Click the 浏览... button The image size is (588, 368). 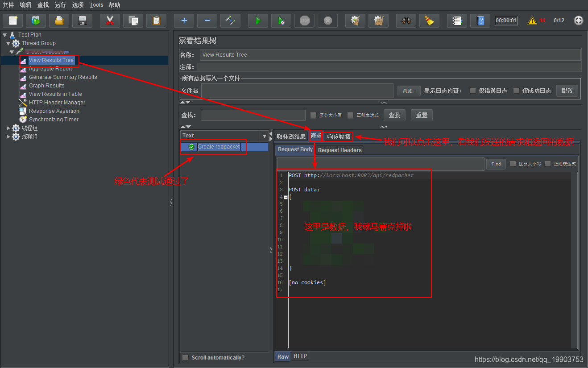[x=409, y=91]
